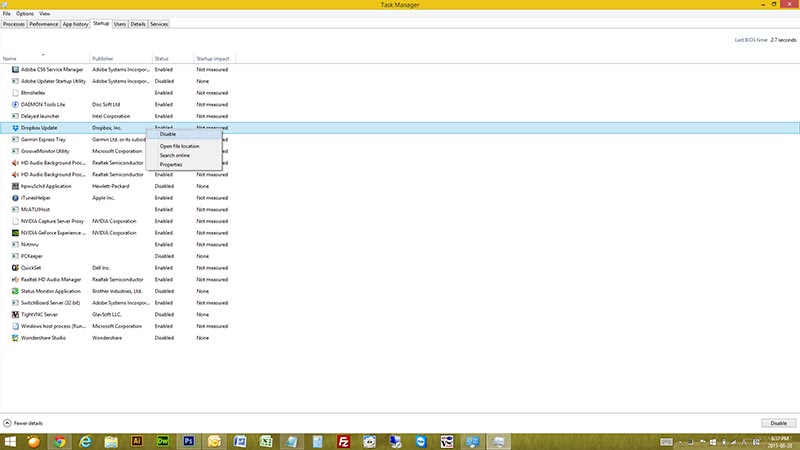
Task: Switch to the Performance tab
Action: [x=43, y=24]
